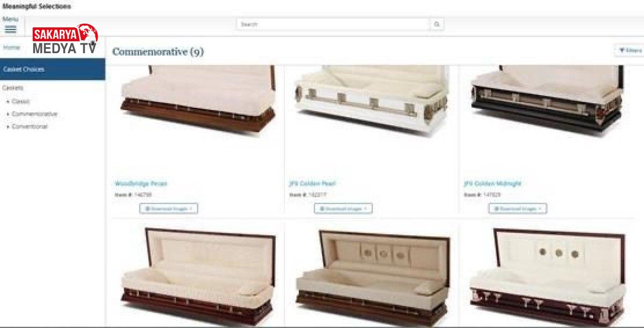The width and height of the screenshot is (644, 328).
Task: Click the search magnifier icon
Action: 437,24
